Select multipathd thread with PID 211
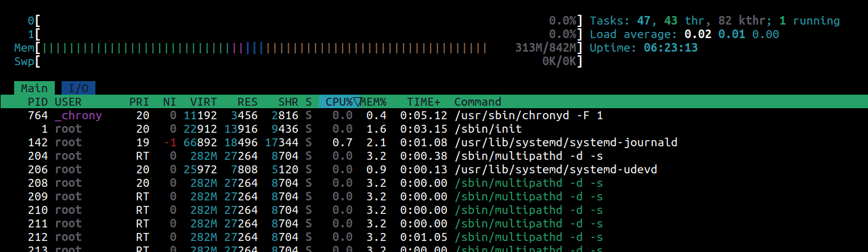Image resolution: width=868 pixels, height=252 pixels. [x=434, y=224]
